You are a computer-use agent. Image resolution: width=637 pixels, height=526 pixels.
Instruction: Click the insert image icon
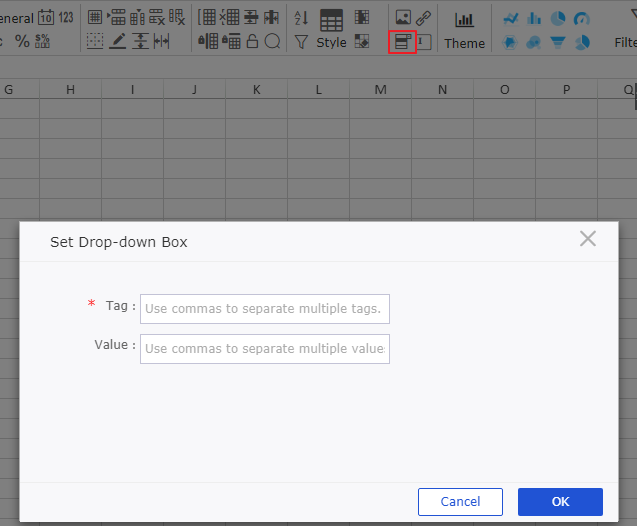coord(402,18)
